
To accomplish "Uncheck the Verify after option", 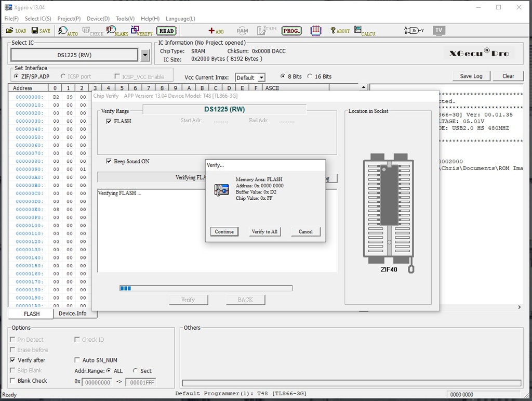I will [13, 360].
